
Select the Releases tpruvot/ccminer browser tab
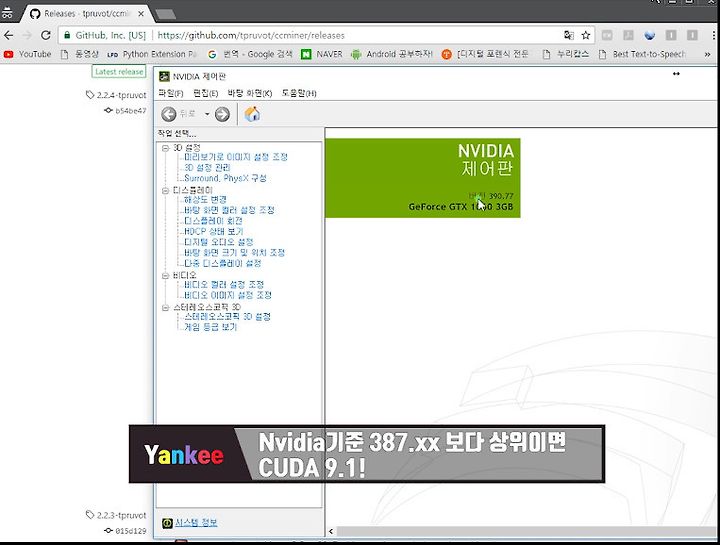point(85,14)
